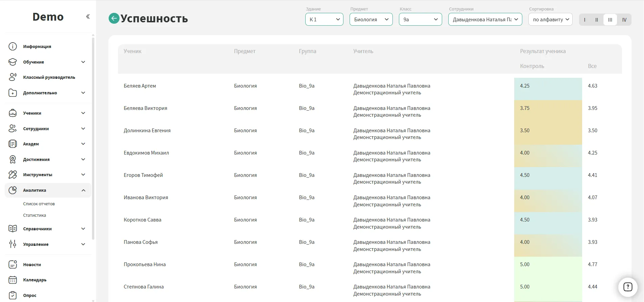This screenshot has width=644, height=302.
Task: Open the Класс dropdown showing 9a
Action: (420, 19)
